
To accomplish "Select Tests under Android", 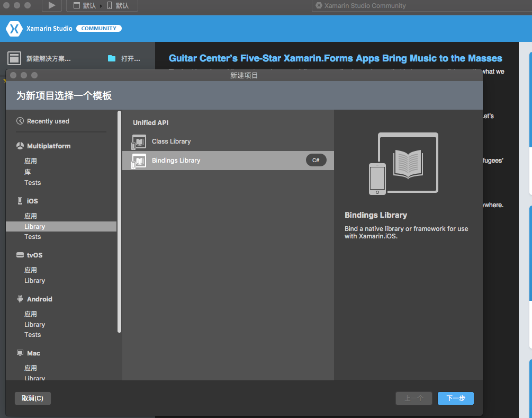I will [33, 335].
